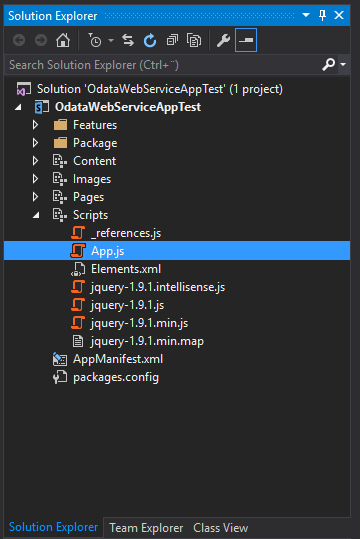Viewport: 362px width, 539px height.
Task: Select jquery-1.9.1.min.js file
Action: click(139, 323)
